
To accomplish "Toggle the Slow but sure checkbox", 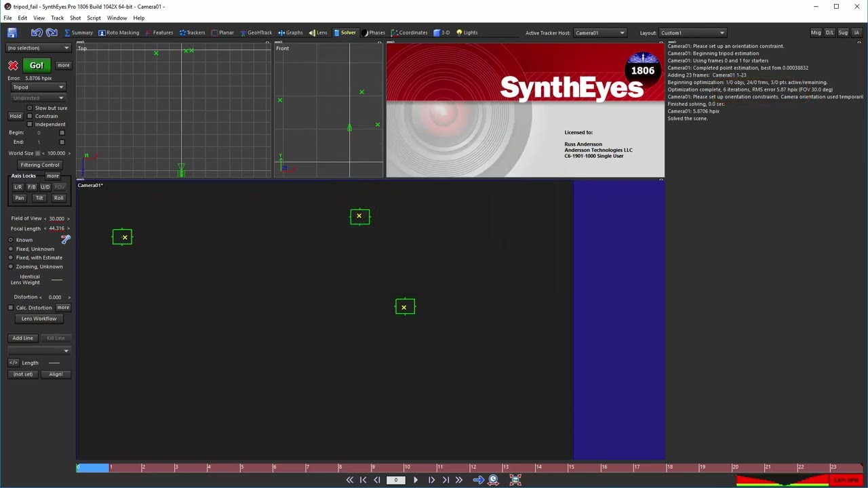I will (29, 108).
